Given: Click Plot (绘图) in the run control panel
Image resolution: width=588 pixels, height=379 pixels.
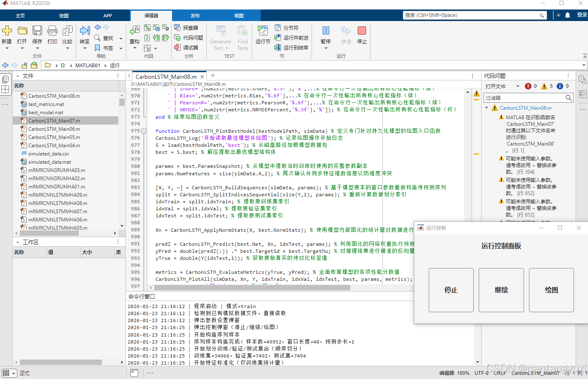Looking at the screenshot, I should [551, 290].
